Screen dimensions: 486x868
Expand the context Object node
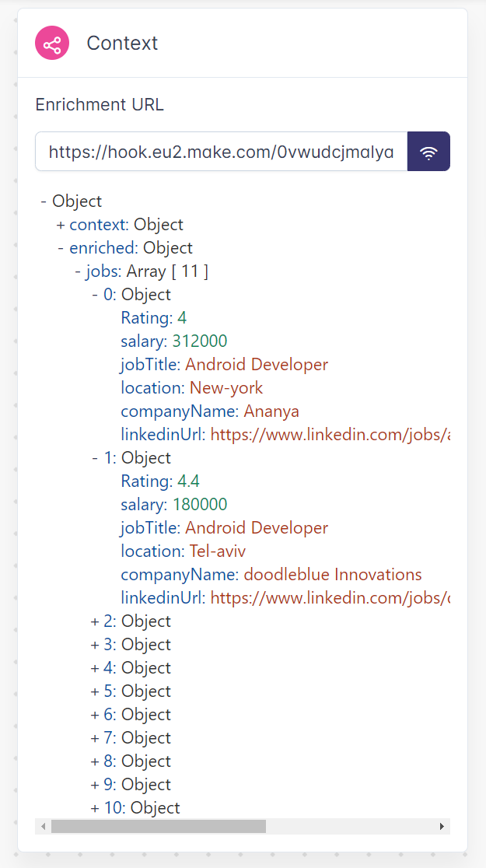(x=61, y=225)
